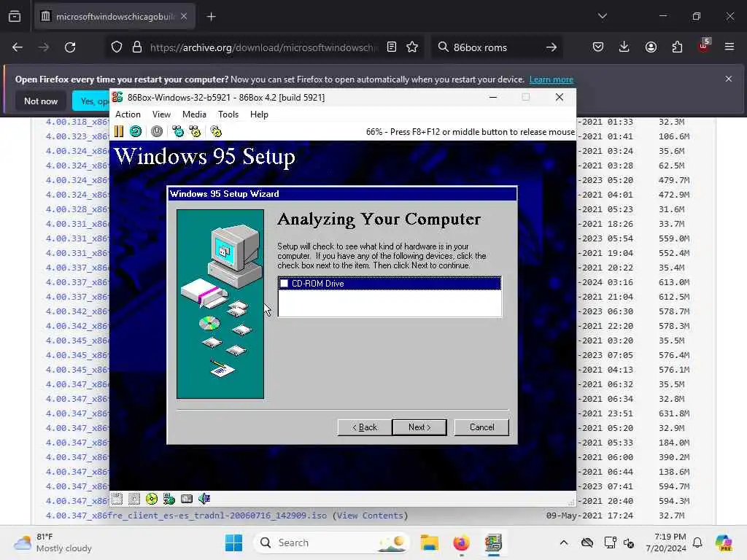Image resolution: width=747 pixels, height=560 pixels.
Task: Send Ctrl+Alt+Esc via toolbar icon
Action: click(x=195, y=131)
